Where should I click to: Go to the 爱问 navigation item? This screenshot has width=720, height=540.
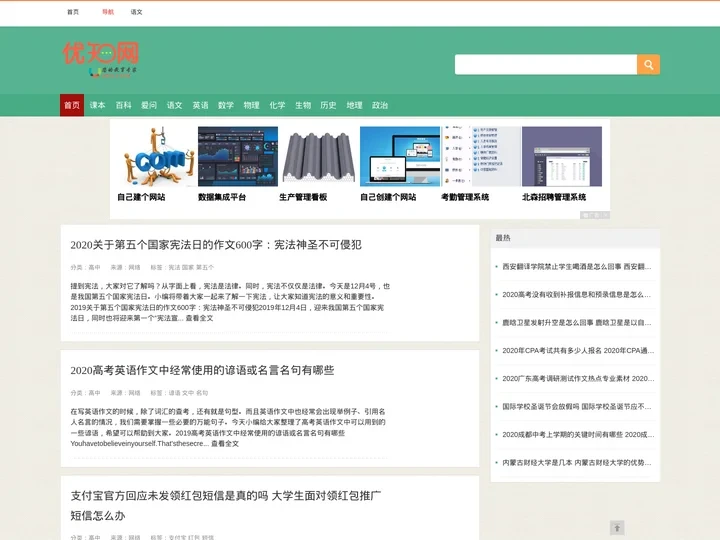(x=149, y=105)
